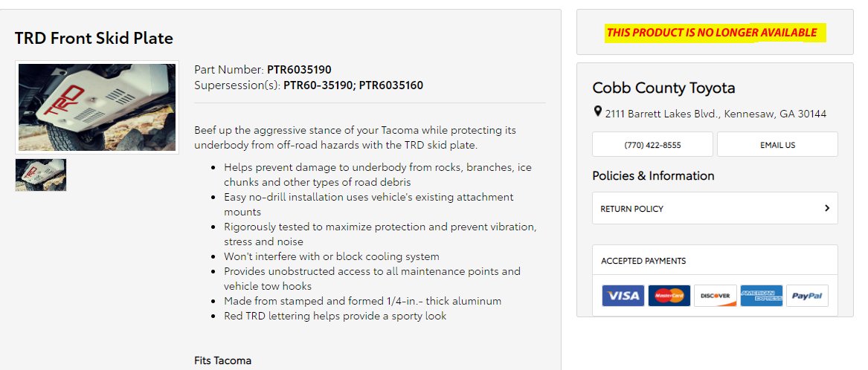Click the MasterCard payment icon

point(669,296)
